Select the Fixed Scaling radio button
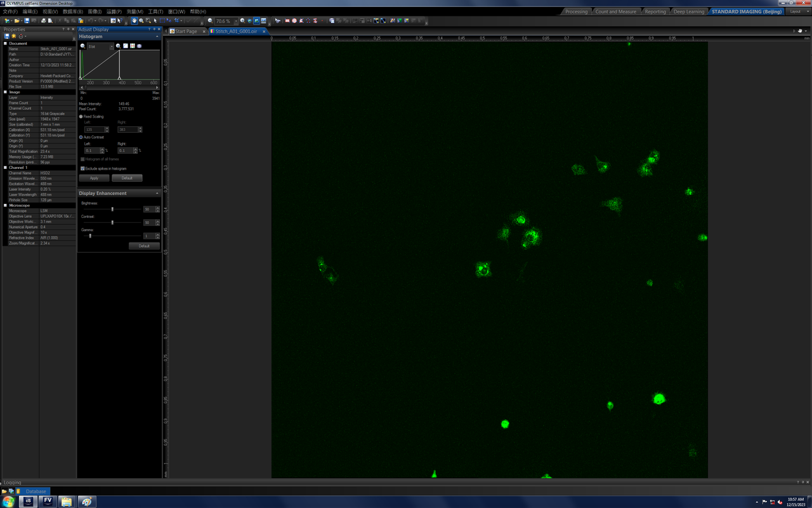 click(81, 117)
